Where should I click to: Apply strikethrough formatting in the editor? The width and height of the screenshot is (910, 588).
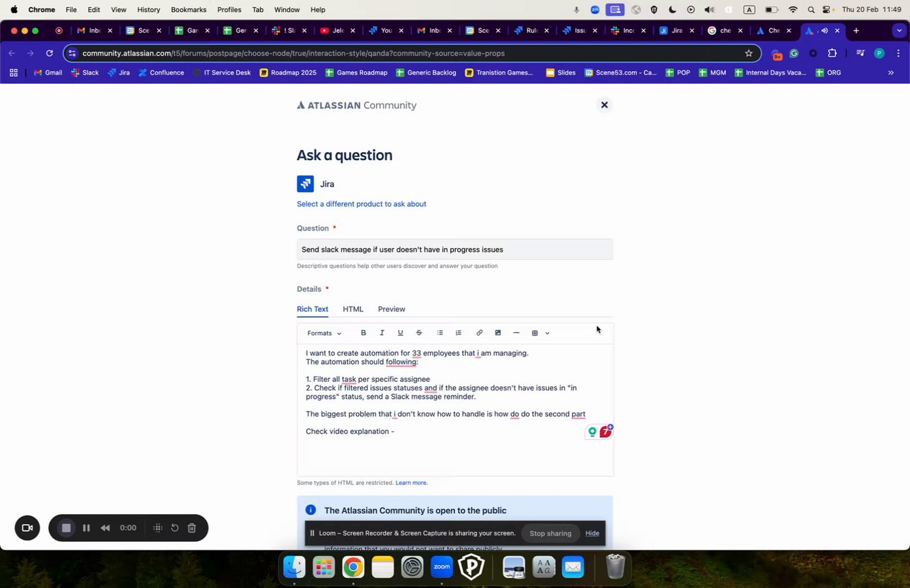(x=419, y=333)
